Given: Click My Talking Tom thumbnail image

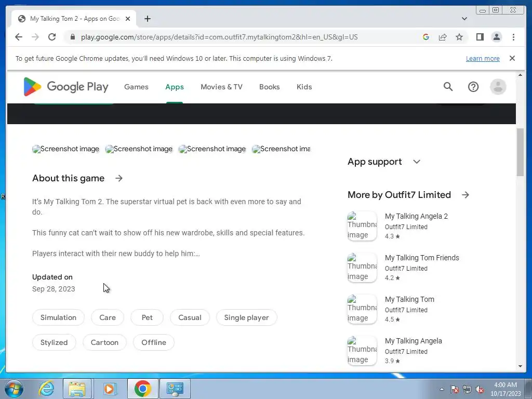Looking at the screenshot, I should pyautogui.click(x=362, y=309).
